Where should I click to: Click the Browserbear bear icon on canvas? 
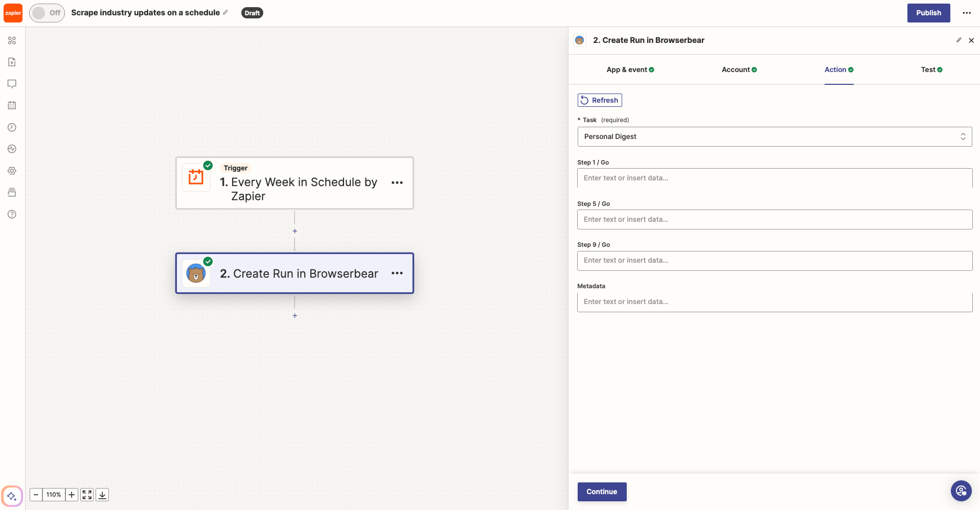196,273
